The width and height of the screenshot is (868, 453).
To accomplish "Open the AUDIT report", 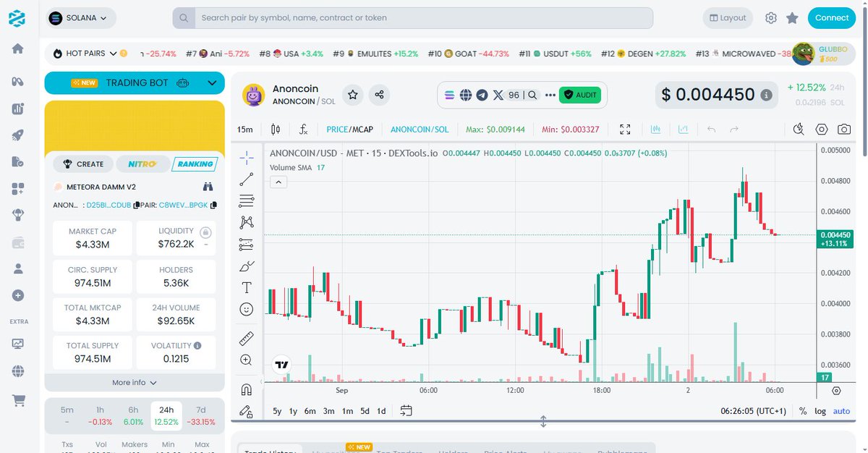I will pos(581,95).
